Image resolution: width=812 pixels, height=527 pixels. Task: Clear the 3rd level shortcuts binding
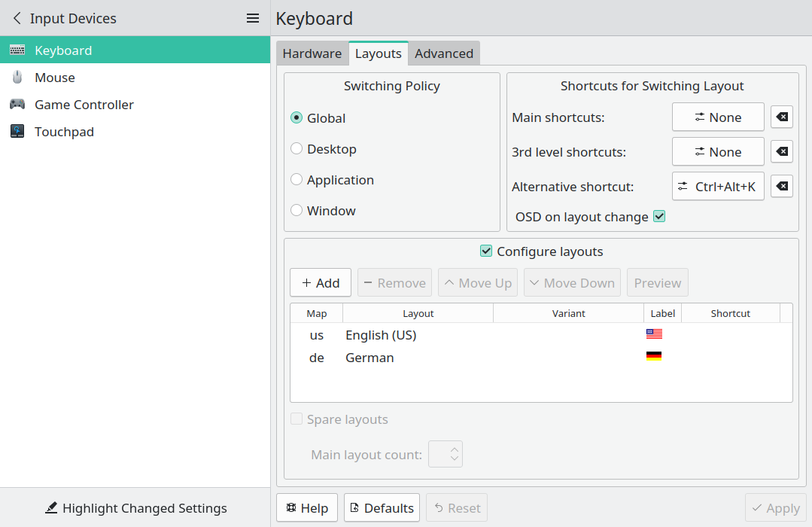[x=782, y=152]
